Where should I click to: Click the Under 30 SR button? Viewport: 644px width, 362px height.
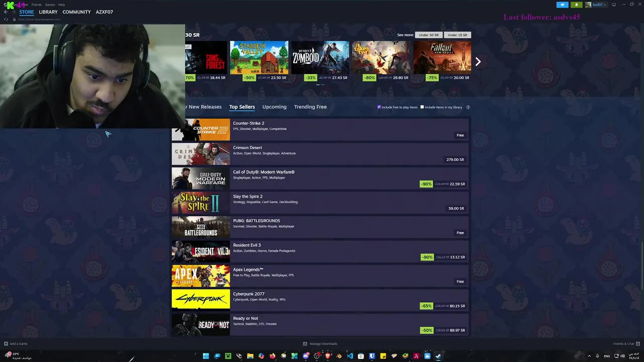pyautogui.click(x=429, y=35)
